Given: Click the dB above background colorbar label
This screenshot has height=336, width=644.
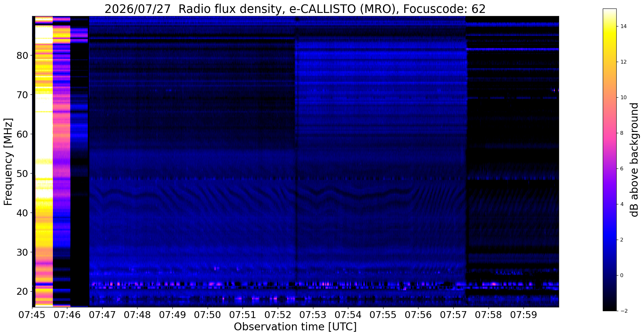Looking at the screenshot, I should click(635, 160).
